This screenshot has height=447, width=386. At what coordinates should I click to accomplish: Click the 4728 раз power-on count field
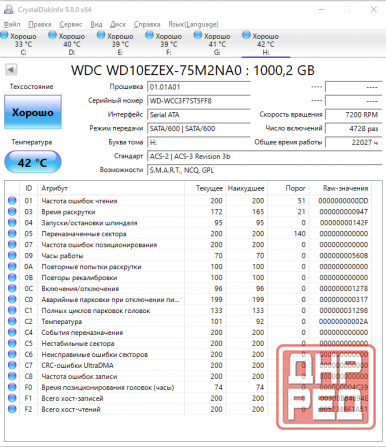pyautogui.click(x=353, y=128)
